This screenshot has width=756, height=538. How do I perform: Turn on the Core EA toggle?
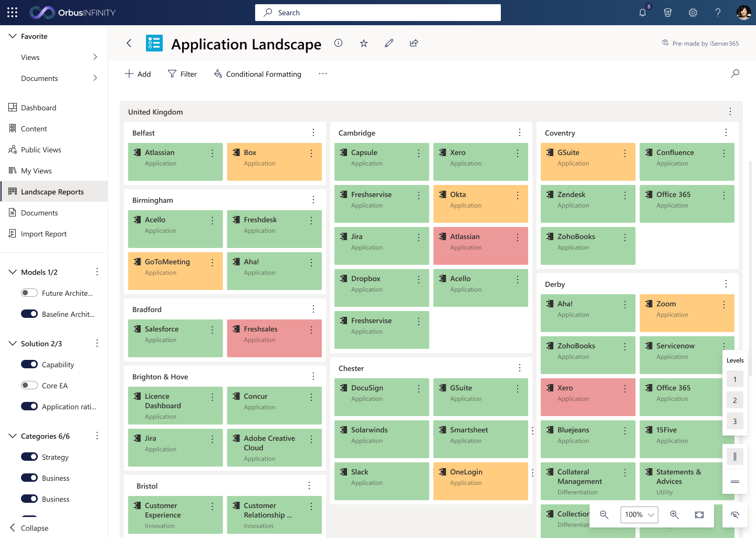tap(29, 385)
